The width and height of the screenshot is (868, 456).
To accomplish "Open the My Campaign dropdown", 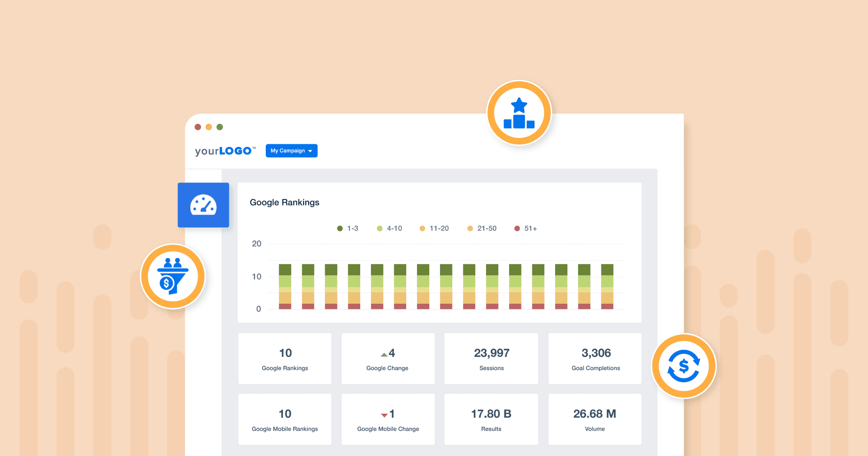I will 292,151.
